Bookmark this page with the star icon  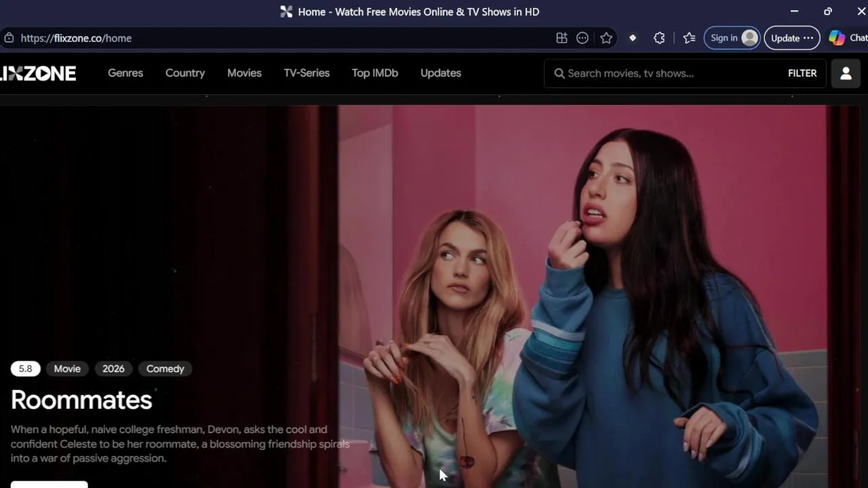[606, 38]
